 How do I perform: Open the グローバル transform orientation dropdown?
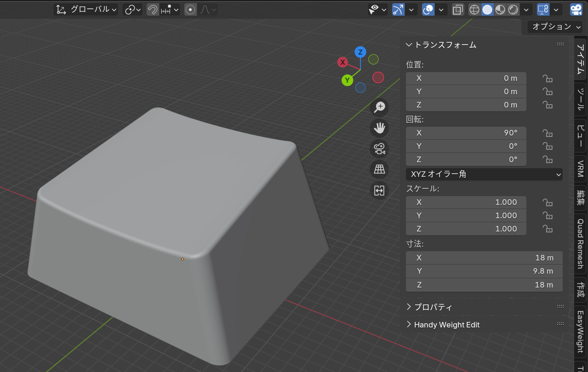86,10
